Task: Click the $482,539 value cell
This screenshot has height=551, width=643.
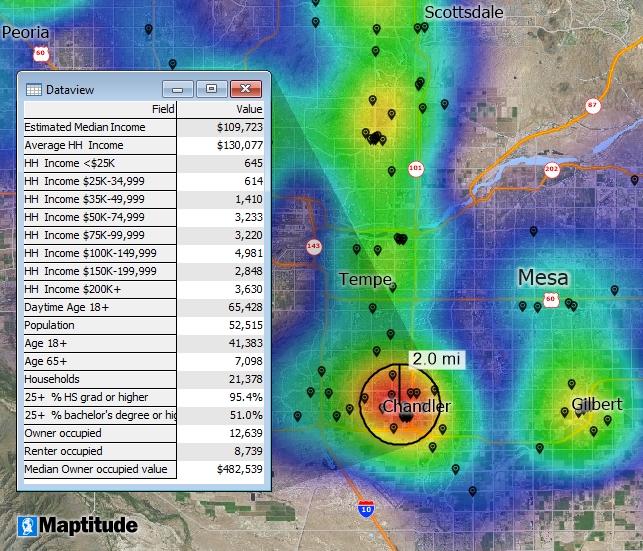Action: 221,469
